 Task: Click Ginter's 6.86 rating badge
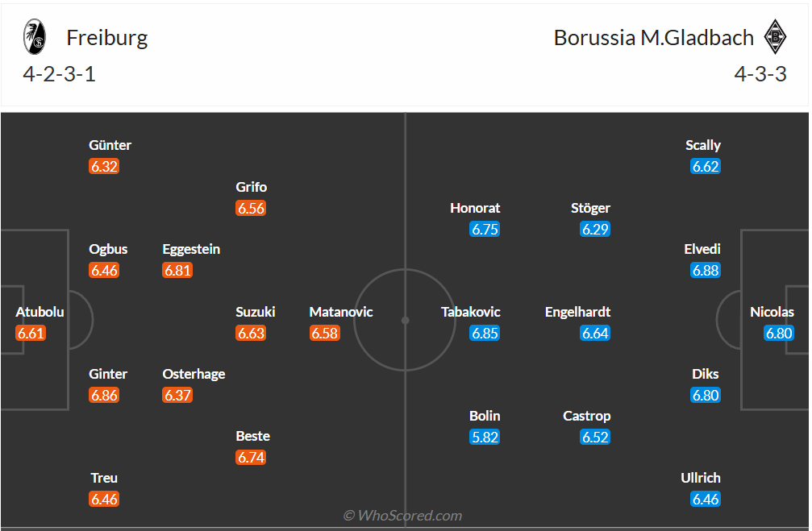tap(104, 395)
